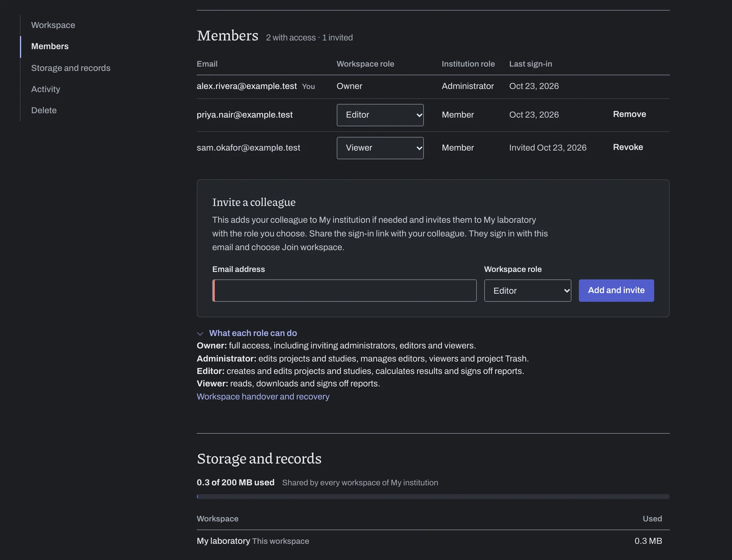This screenshot has width=732, height=560.
Task: Open the Activity sidebar item
Action: (x=46, y=89)
